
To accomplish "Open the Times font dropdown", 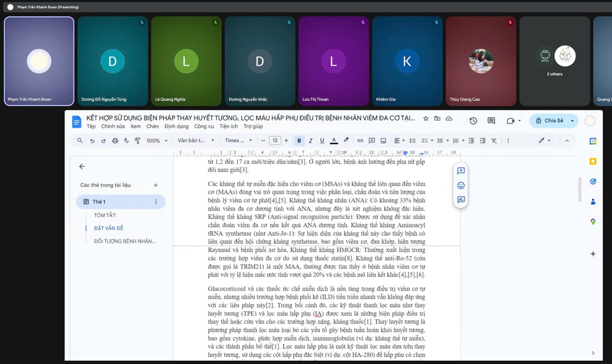I will click(238, 141).
